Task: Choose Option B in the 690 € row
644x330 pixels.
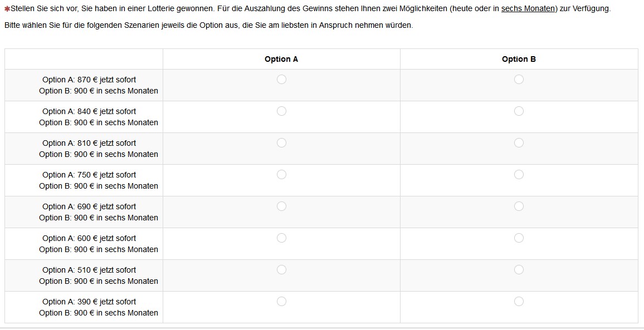Action: [x=519, y=206]
